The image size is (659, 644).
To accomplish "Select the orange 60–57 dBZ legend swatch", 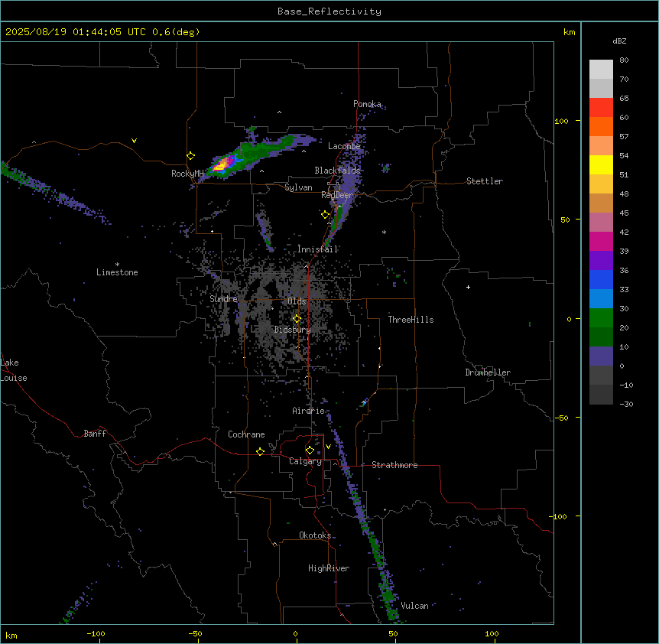I will 601,126.
